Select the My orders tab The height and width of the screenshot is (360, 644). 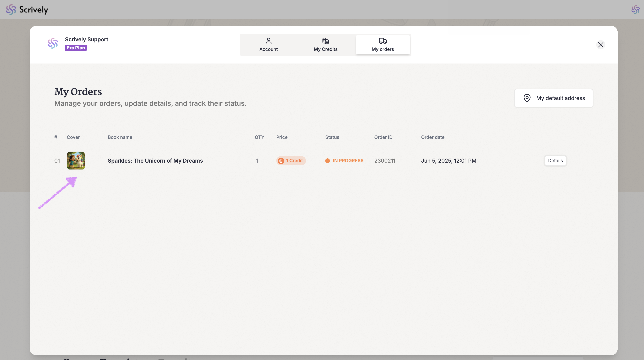[x=382, y=45]
